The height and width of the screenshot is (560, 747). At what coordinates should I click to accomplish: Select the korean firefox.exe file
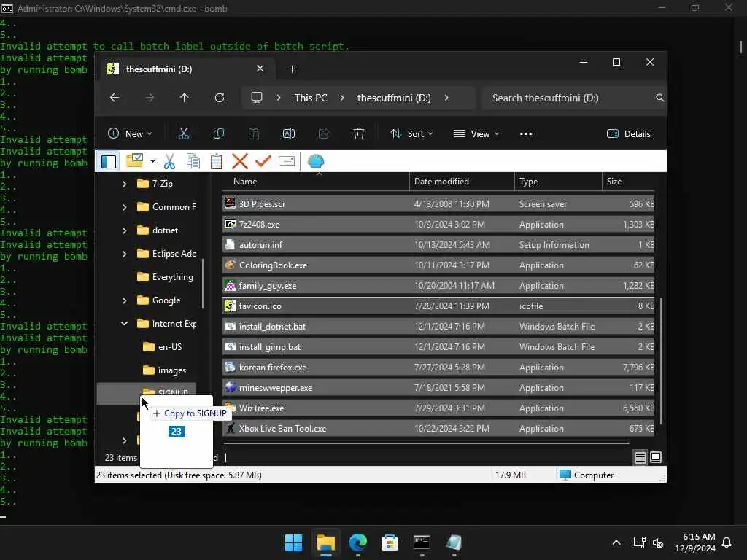pyautogui.click(x=438, y=367)
